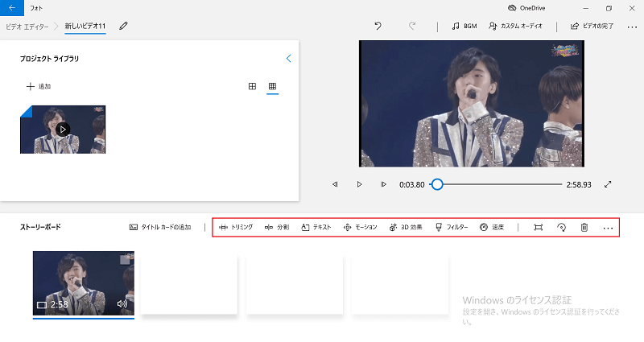Viewport: 644px width, 342px height.
Task: Close the フォト window
Action: point(632,8)
